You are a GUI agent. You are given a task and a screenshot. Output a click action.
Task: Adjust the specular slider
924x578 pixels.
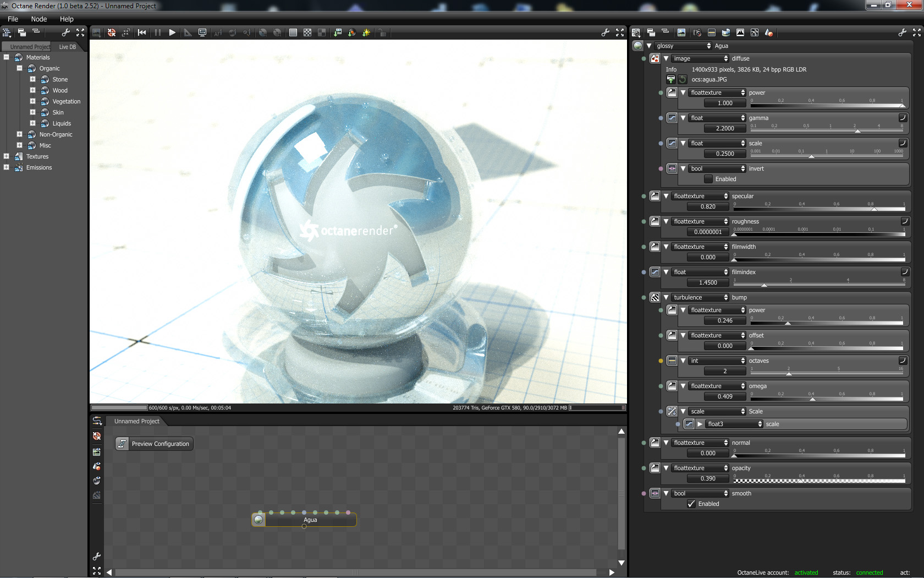(819, 209)
